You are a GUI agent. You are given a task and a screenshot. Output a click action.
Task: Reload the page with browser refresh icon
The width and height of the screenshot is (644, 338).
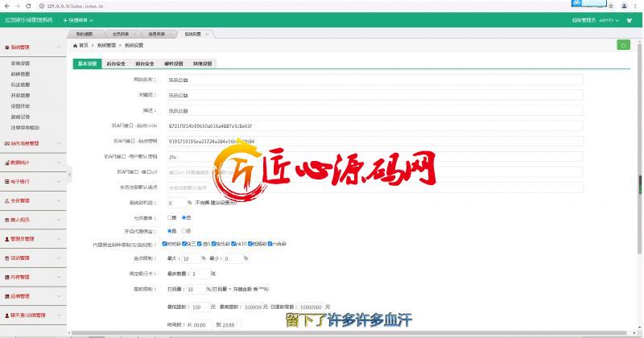pos(28,6)
